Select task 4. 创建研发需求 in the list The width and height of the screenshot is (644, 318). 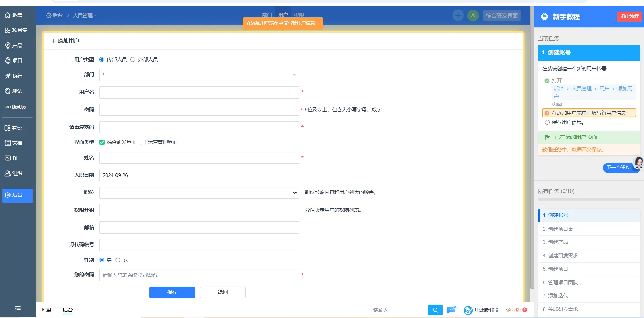[x=589, y=256]
